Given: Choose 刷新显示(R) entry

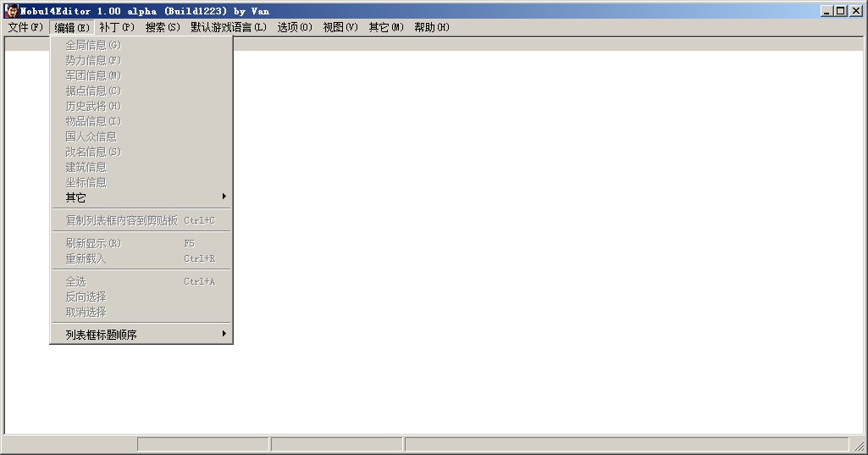Looking at the screenshot, I should 141,243.
